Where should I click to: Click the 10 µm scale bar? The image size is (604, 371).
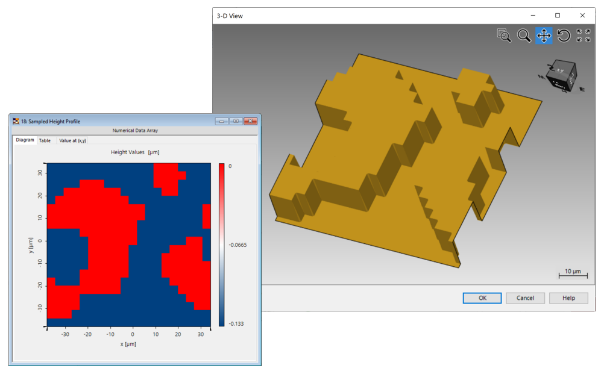573,274
